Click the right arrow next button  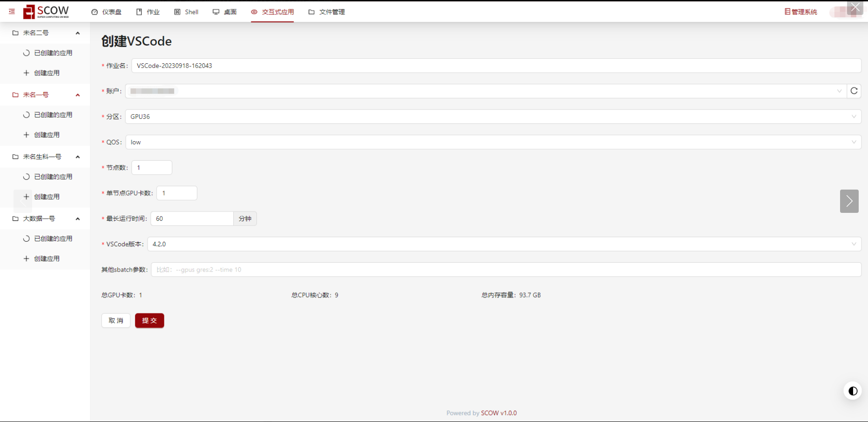point(849,201)
